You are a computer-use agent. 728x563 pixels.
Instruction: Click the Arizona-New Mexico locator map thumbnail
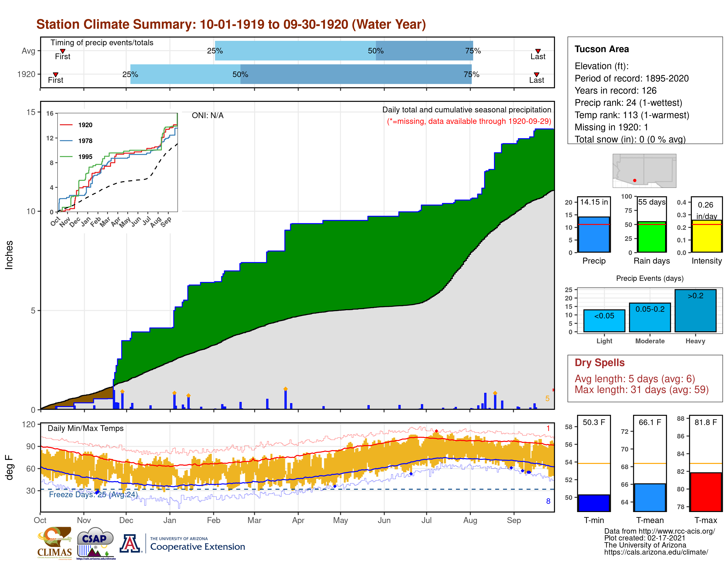click(x=644, y=170)
